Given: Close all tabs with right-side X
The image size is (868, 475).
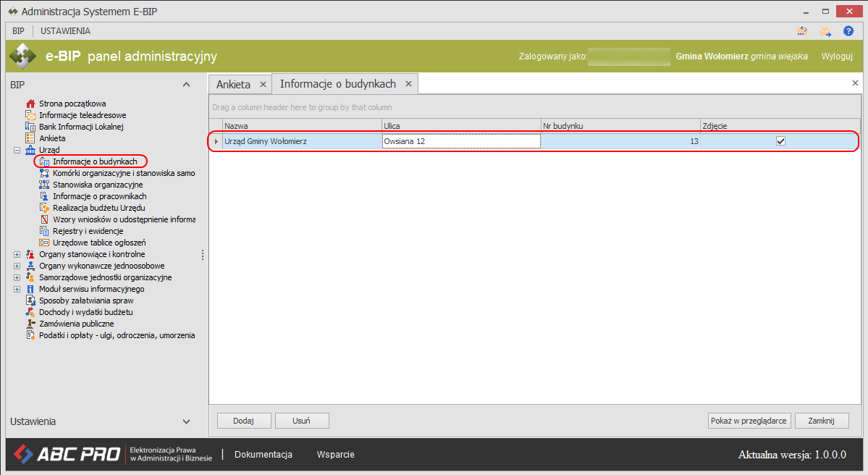Looking at the screenshot, I should coord(855,83).
